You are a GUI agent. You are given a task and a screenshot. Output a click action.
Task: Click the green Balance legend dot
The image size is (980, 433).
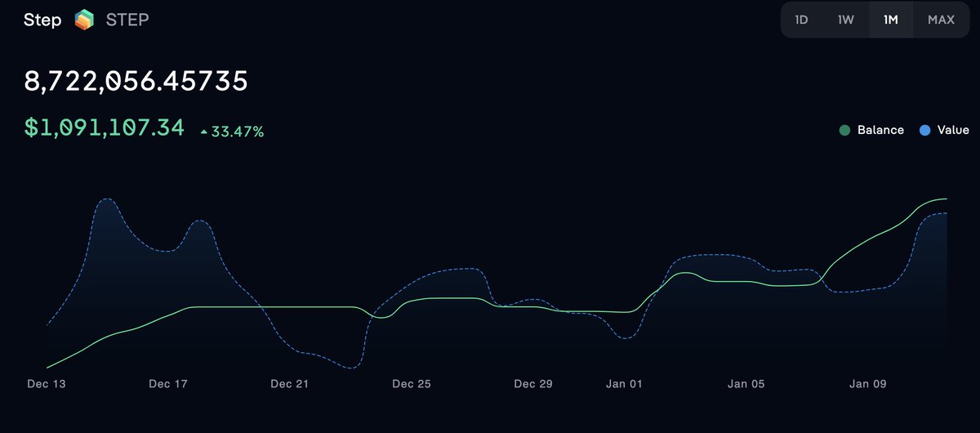click(x=844, y=130)
